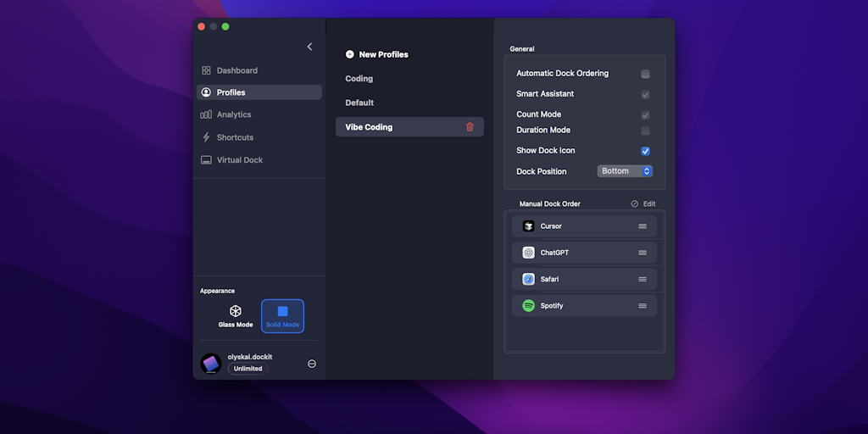Grab the reorder handle for Spotify
The image size is (868, 434).
(x=643, y=305)
